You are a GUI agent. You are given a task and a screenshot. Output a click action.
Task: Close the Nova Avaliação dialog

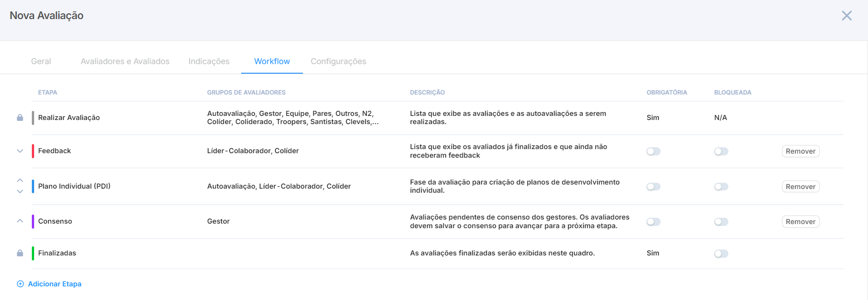[x=846, y=16]
